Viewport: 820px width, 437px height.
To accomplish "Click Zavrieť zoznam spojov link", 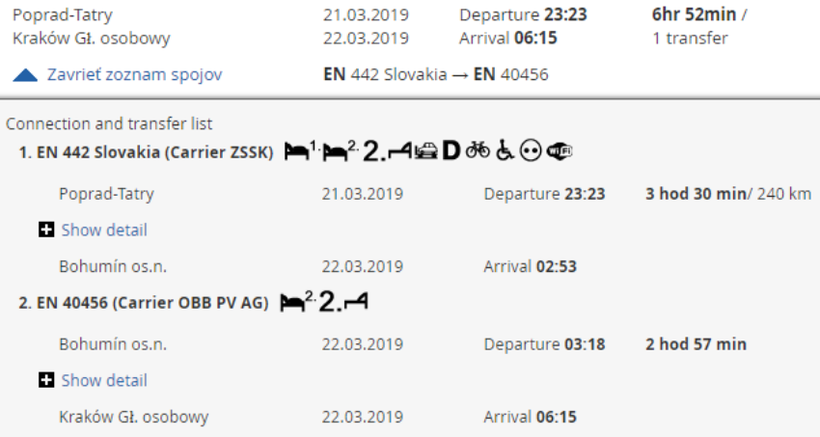I will pyautogui.click(x=134, y=75).
